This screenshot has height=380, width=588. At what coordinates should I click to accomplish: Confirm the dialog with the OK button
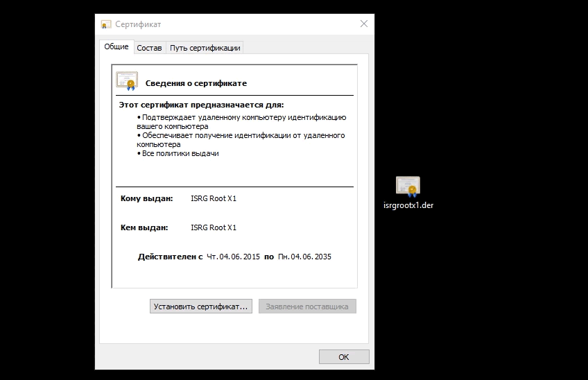344,356
